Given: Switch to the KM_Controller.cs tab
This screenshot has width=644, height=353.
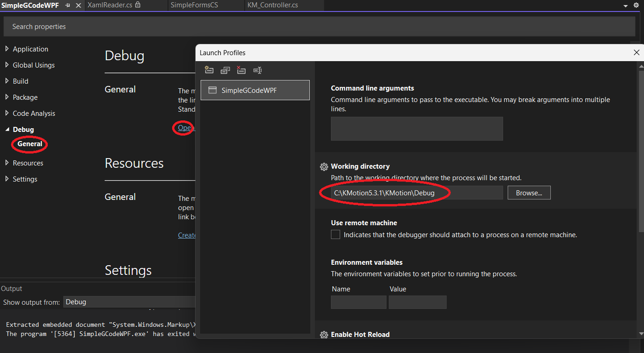Looking at the screenshot, I should (x=272, y=6).
